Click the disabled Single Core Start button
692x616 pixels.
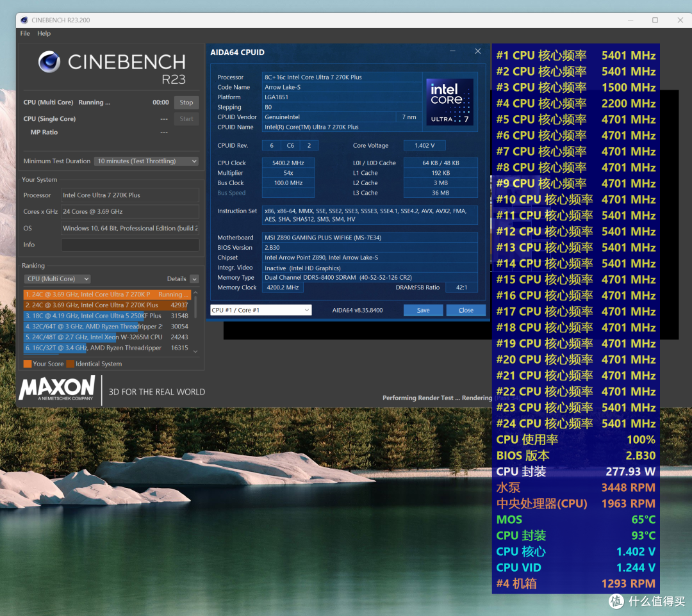[x=186, y=118]
